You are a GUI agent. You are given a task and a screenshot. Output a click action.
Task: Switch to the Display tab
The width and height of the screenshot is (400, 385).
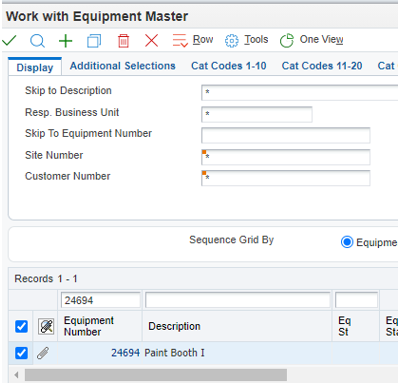click(35, 67)
